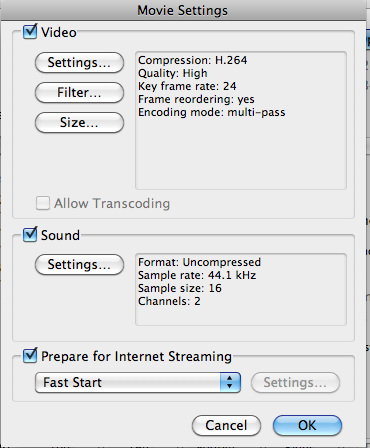Click the Sound section label text
The width and height of the screenshot is (370, 448).
[x=60, y=235]
